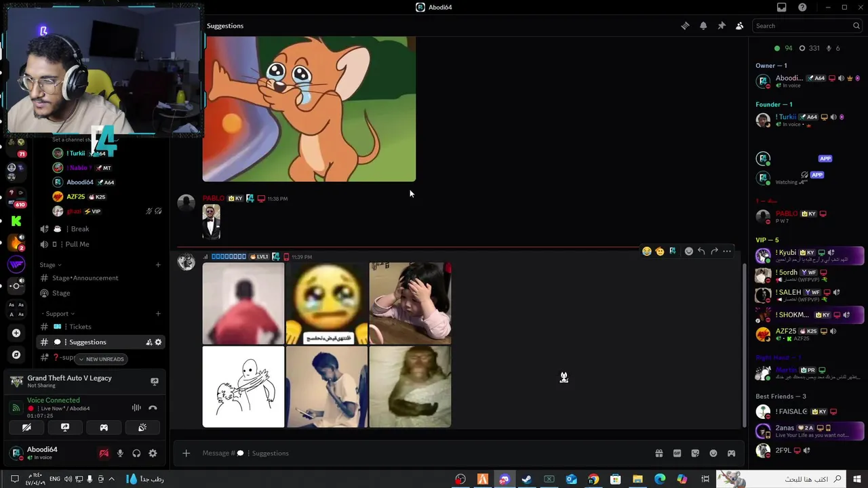Create a channel in Support category
Viewport: 868px width, 488px height.
point(158,314)
